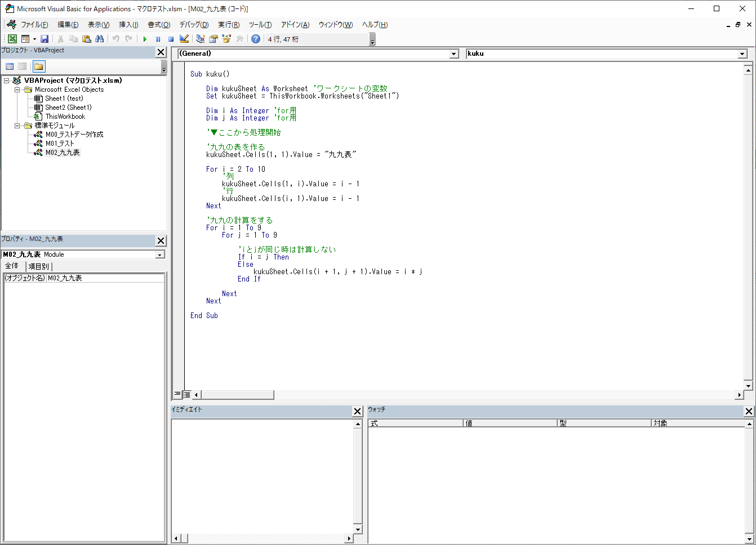Open the ツール menu
The image size is (756, 545).
pyautogui.click(x=260, y=25)
